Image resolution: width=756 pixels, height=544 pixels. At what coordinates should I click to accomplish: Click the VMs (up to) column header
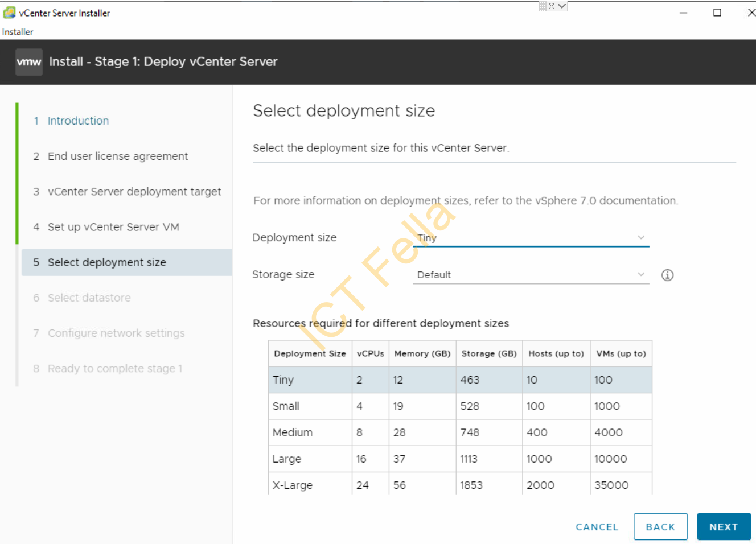tap(621, 353)
